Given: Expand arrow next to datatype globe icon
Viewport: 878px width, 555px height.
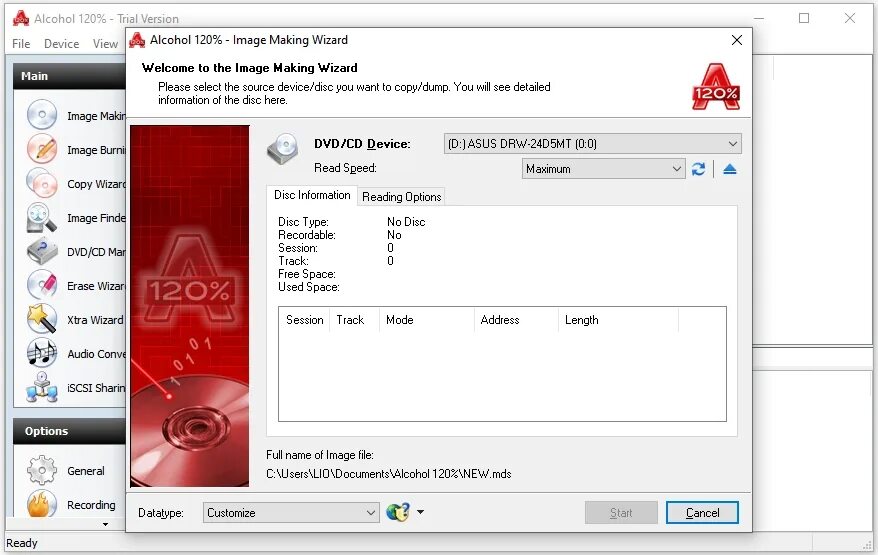Looking at the screenshot, I should tap(421, 512).
